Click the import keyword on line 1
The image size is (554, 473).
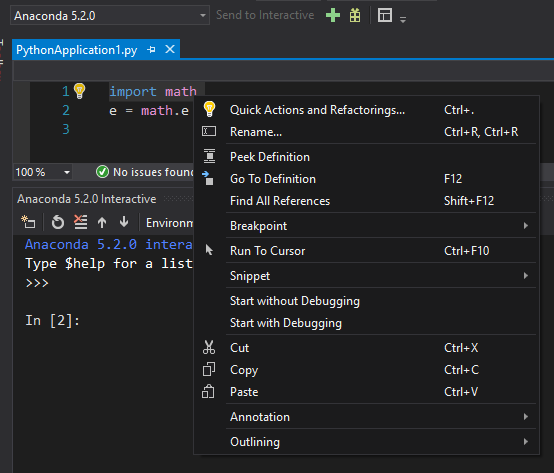tap(133, 91)
